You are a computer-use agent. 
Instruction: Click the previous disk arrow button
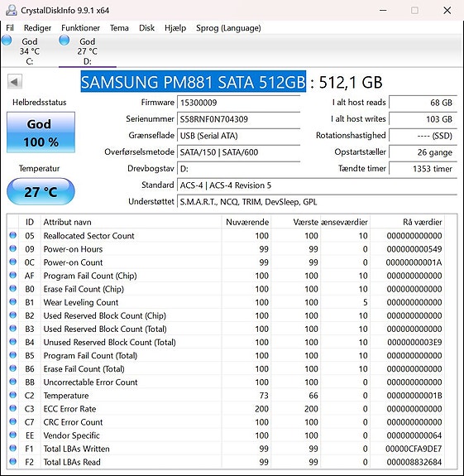tap(15, 82)
